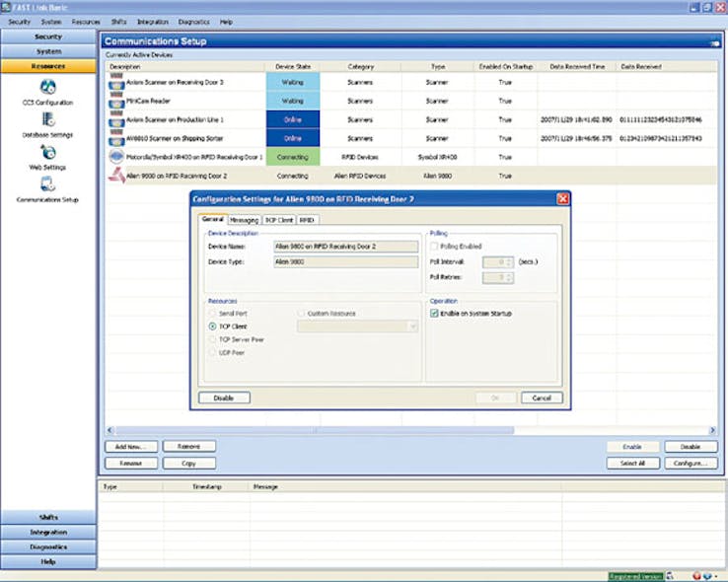Screen dimensions: 728x582
Task: Click the Poll Interval spinner arrows
Action: (509, 262)
